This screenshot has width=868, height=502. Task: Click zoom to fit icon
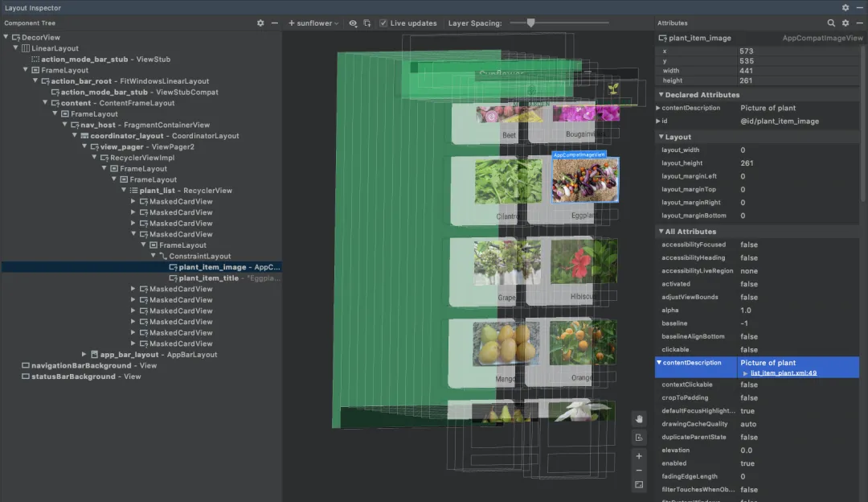pyautogui.click(x=639, y=485)
